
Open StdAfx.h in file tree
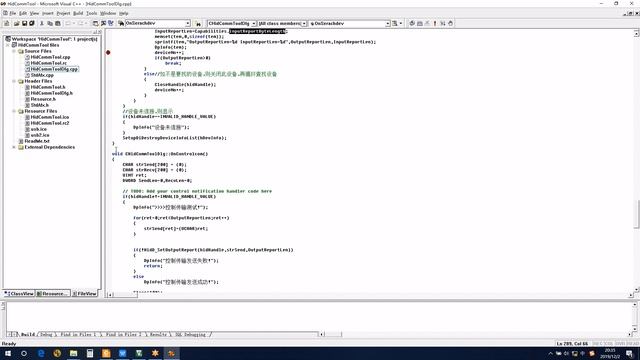click(x=39, y=105)
